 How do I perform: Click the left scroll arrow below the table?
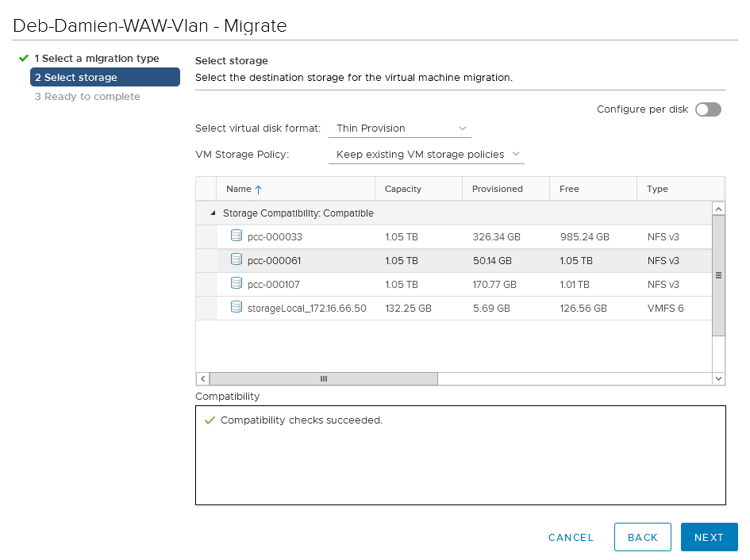pos(202,378)
